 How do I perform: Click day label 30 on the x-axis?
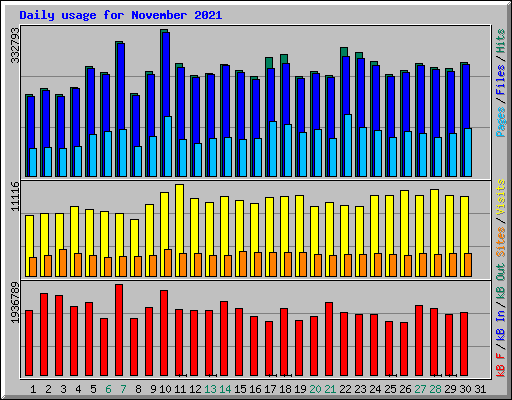tap(465, 389)
